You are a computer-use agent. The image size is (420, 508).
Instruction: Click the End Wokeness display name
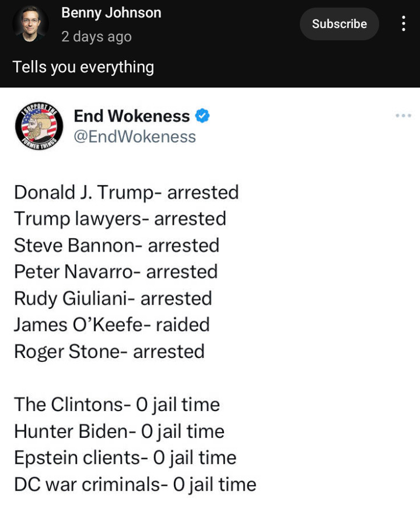click(131, 116)
